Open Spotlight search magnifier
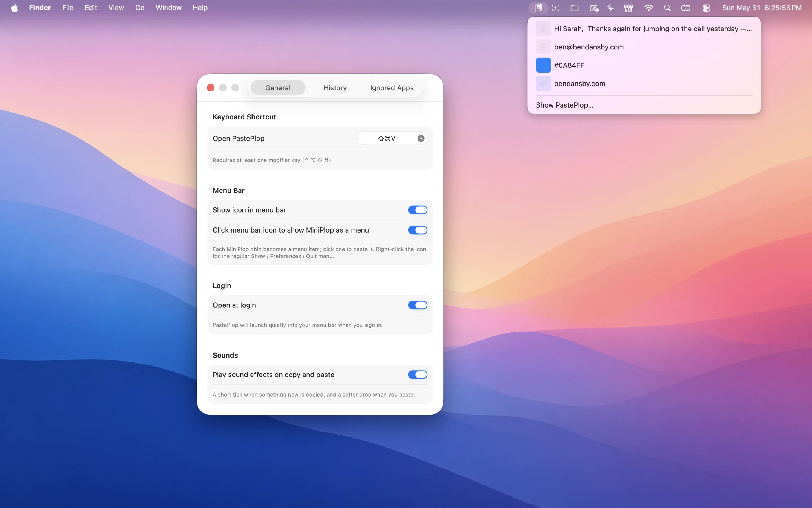The width and height of the screenshot is (812, 508). pos(667,8)
